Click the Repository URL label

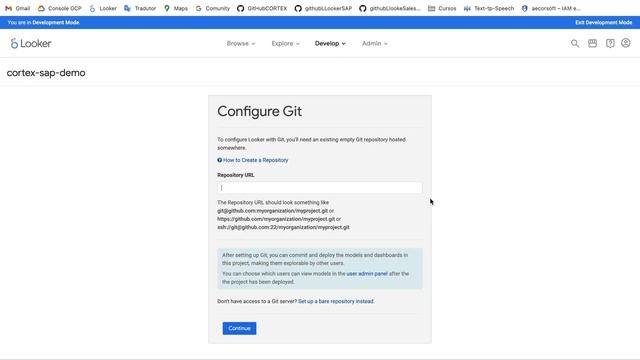(x=236, y=175)
